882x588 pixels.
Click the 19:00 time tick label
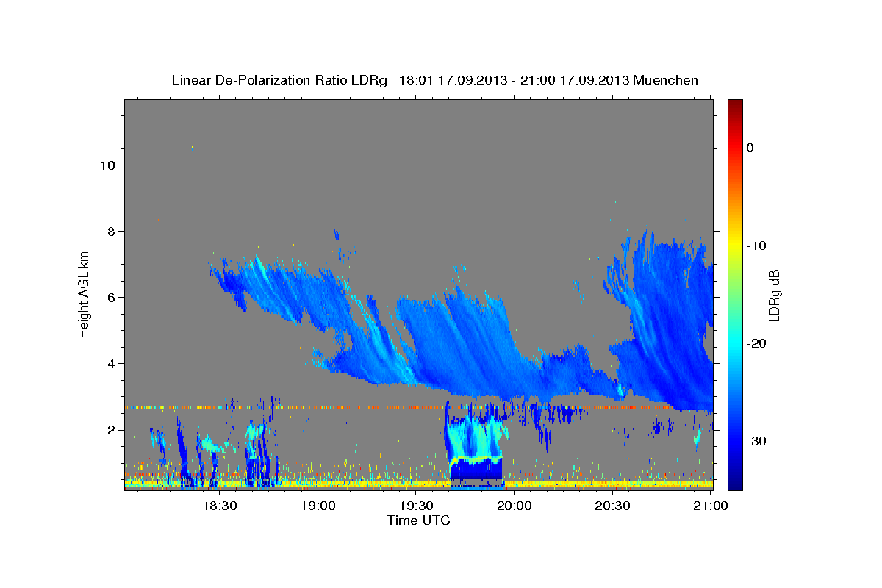[318, 506]
